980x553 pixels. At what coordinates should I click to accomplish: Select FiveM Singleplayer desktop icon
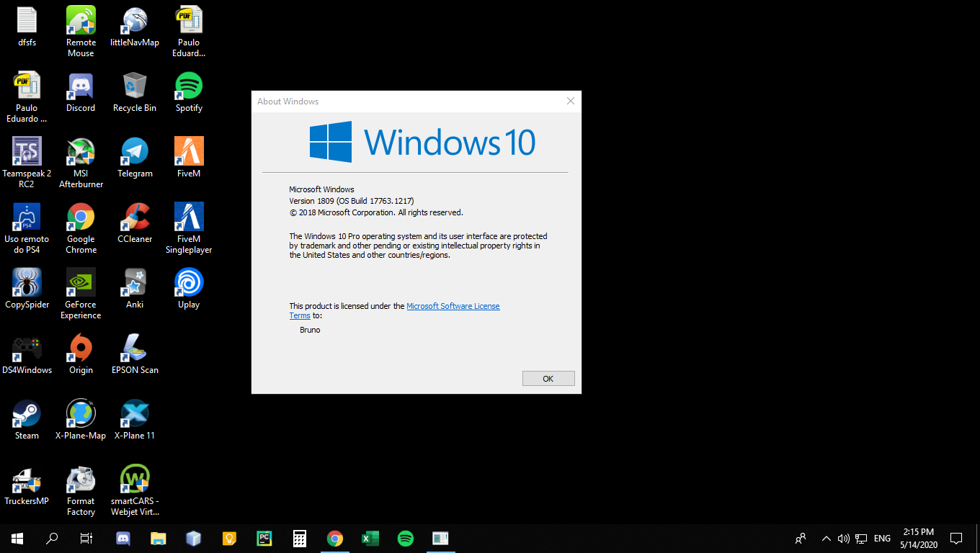(x=189, y=228)
